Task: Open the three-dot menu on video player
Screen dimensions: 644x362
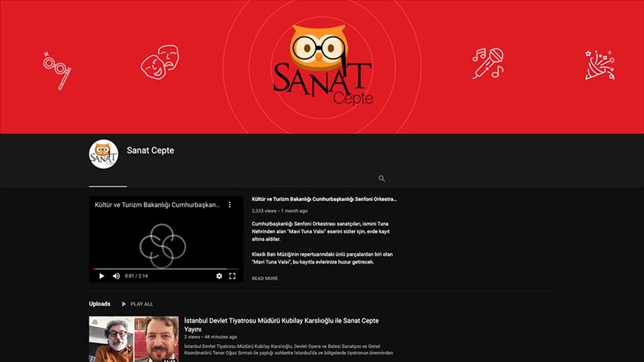Action: pos(230,204)
